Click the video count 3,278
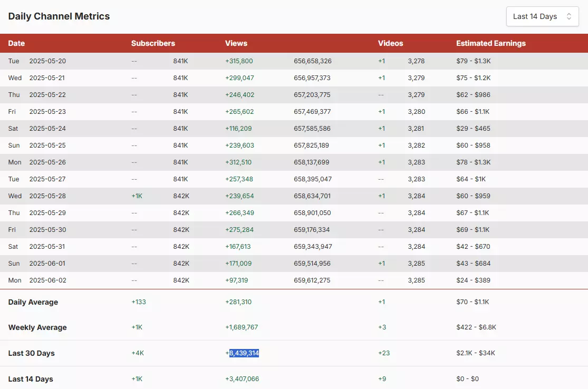This screenshot has height=389, width=588. click(x=416, y=61)
